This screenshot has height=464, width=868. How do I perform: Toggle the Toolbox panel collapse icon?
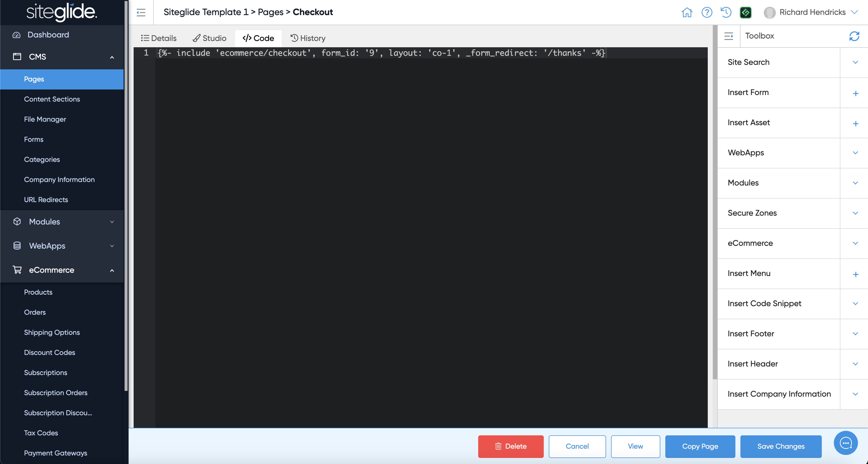coord(729,36)
